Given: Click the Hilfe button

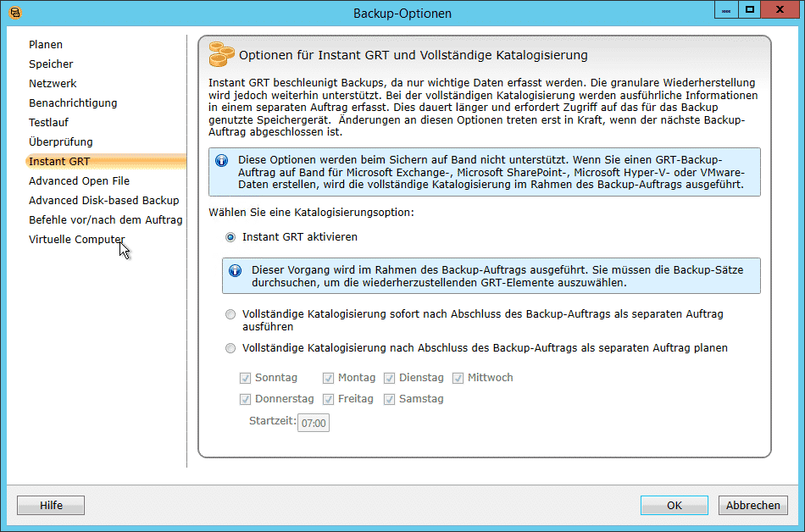Looking at the screenshot, I should 51,506.
